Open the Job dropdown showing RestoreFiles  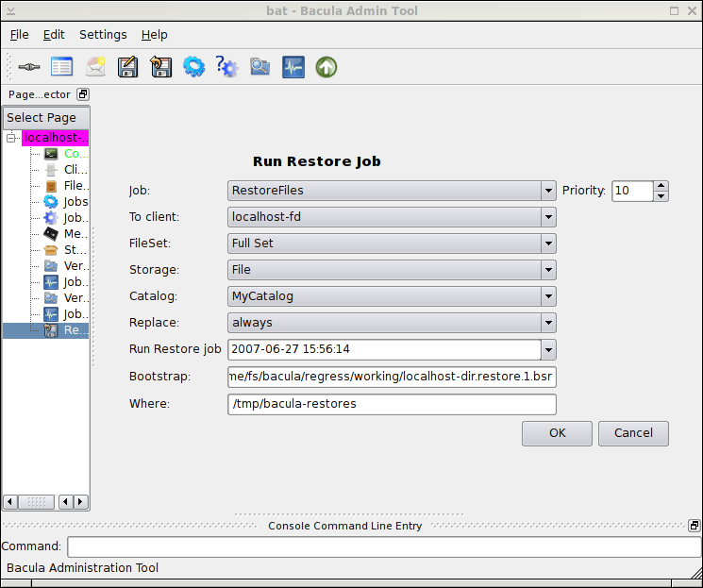tap(392, 191)
